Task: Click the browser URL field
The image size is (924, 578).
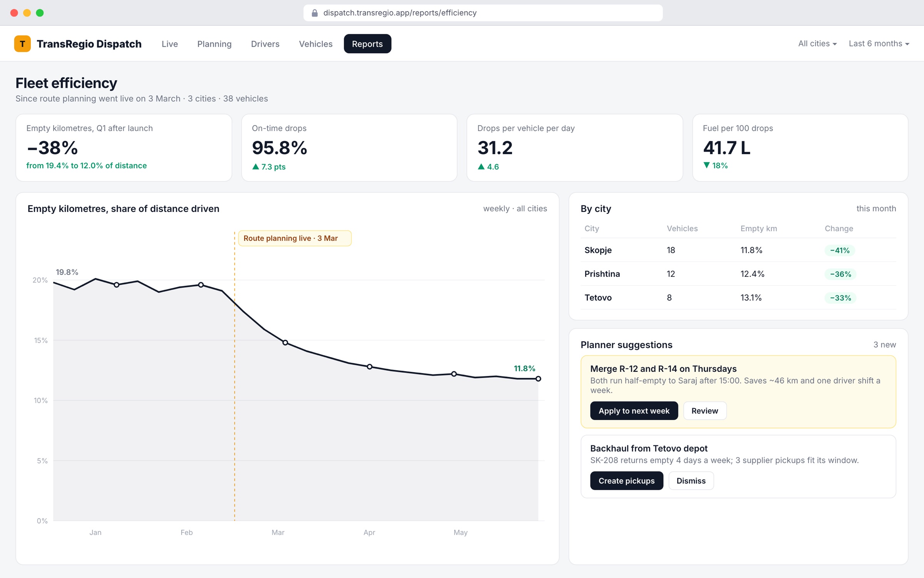Action: point(483,13)
